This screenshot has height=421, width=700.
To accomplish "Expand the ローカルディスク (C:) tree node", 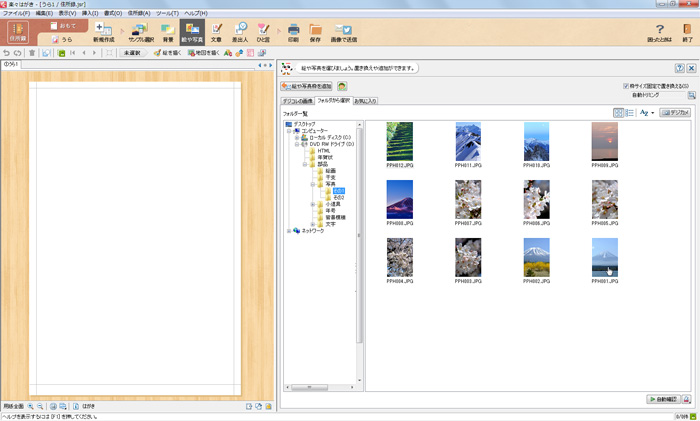I will coord(296,137).
